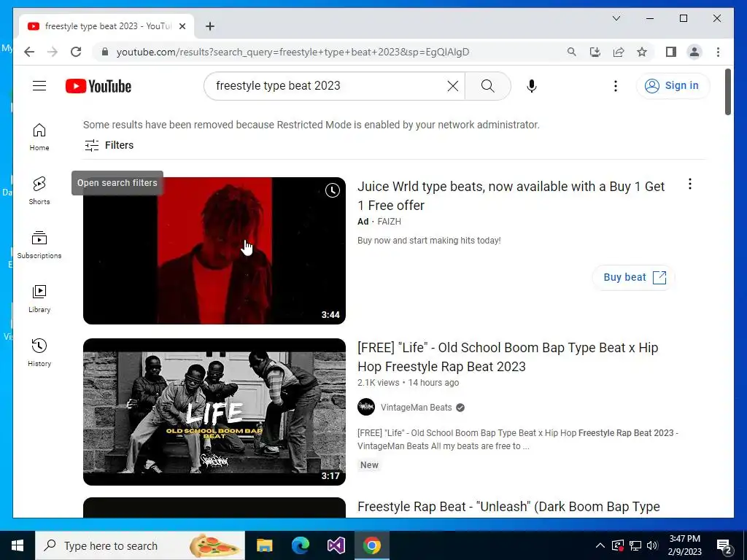Open Chrome's three-dot menu
This screenshot has width=747, height=560.
point(718,52)
